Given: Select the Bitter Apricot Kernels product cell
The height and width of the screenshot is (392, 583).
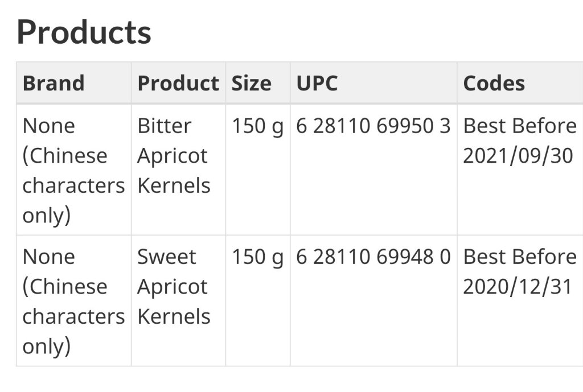Looking at the screenshot, I should [x=174, y=155].
